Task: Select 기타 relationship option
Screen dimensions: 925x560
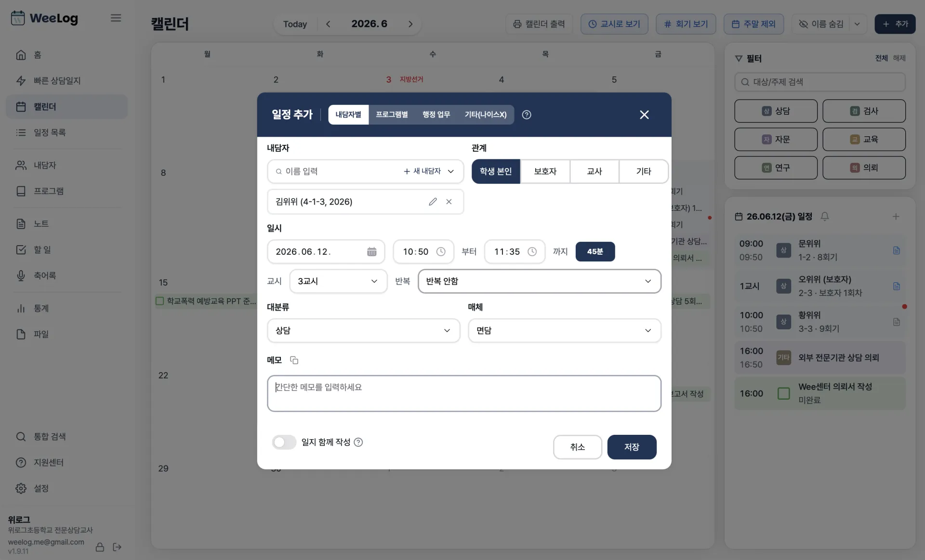Action: tap(644, 171)
